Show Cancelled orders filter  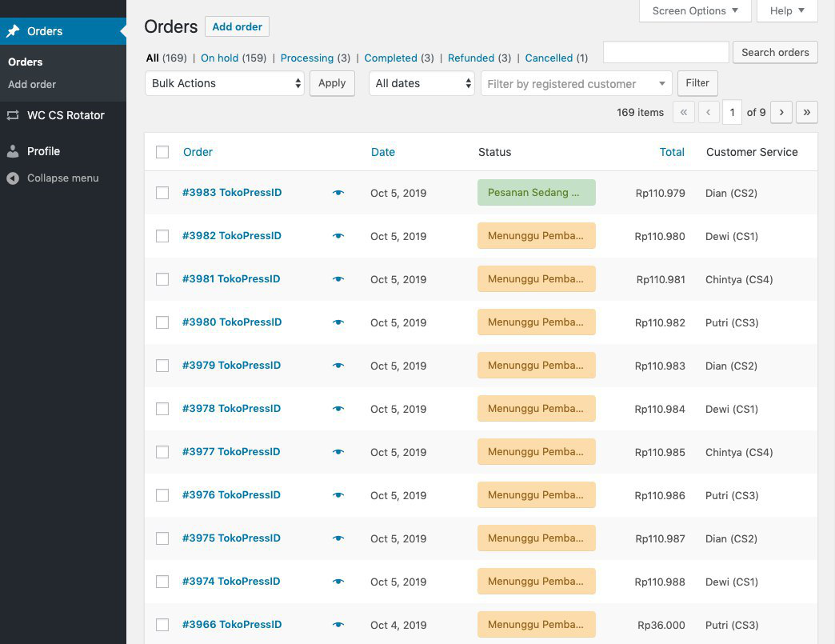(x=549, y=58)
